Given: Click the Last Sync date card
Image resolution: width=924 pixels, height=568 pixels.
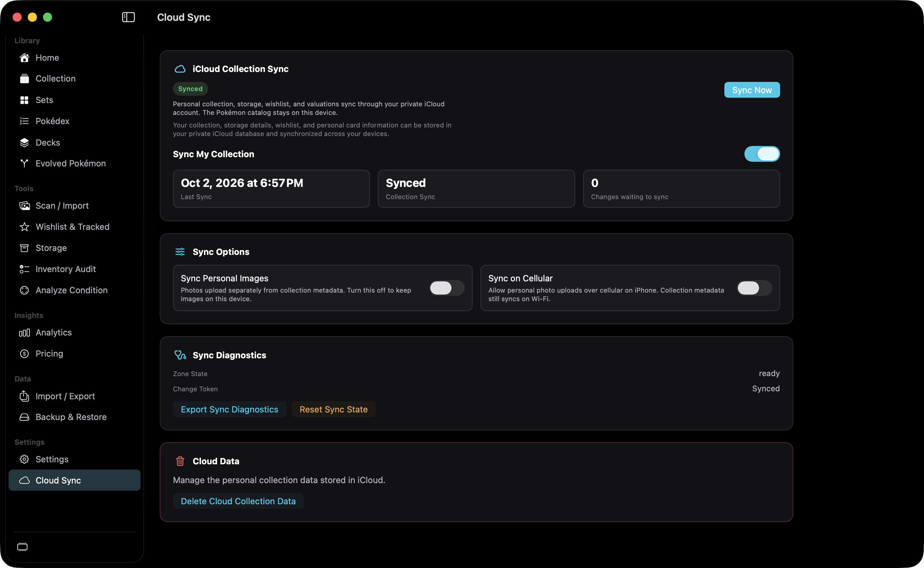Looking at the screenshot, I should pyautogui.click(x=271, y=189).
